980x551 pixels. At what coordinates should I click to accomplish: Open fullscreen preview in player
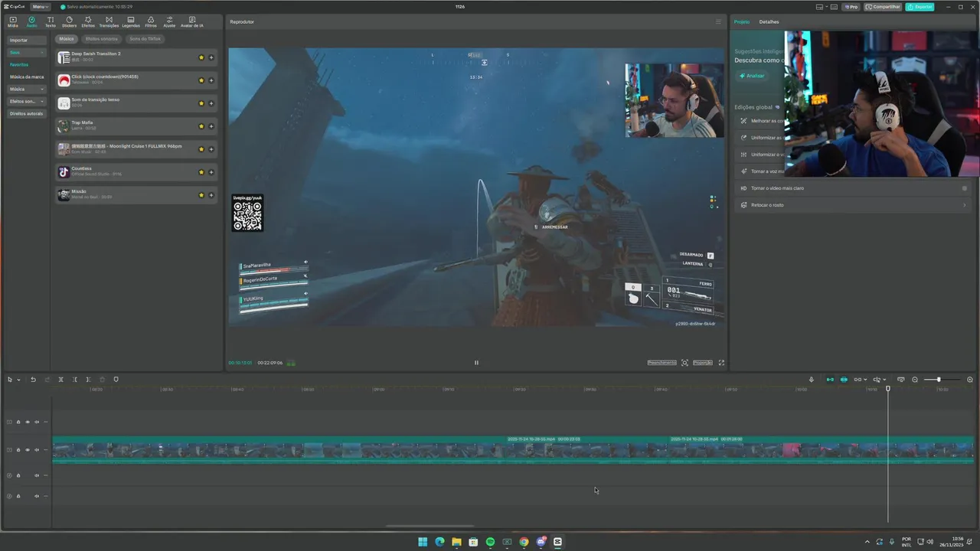click(x=721, y=363)
